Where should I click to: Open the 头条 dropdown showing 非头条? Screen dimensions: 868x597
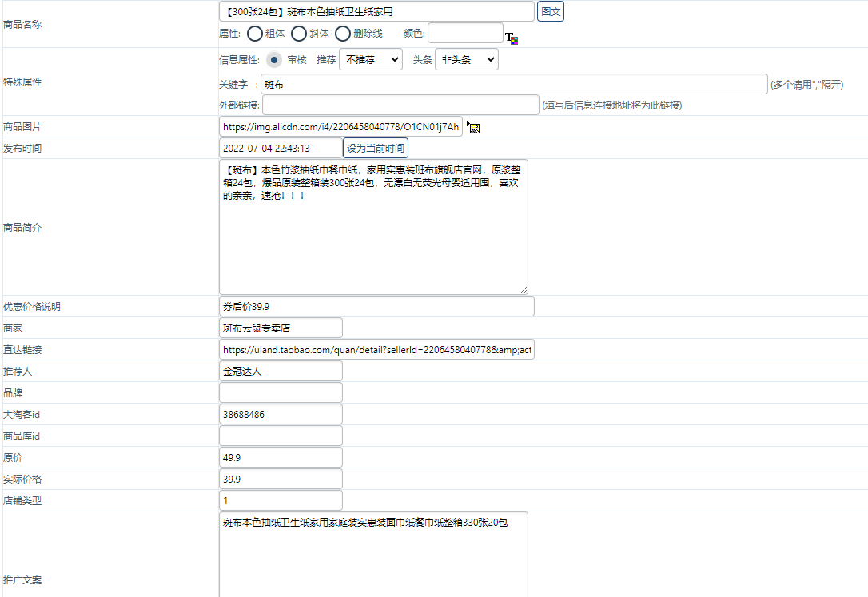tap(467, 59)
